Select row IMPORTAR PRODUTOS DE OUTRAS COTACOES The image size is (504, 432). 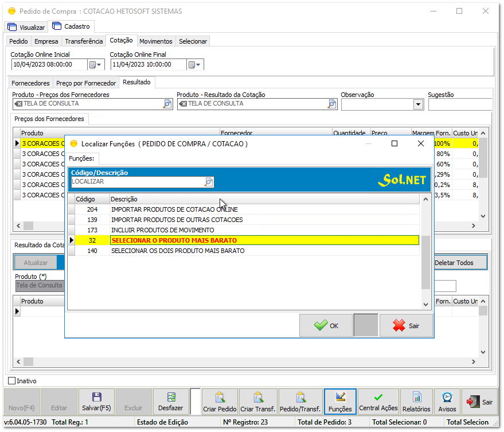[x=177, y=220]
